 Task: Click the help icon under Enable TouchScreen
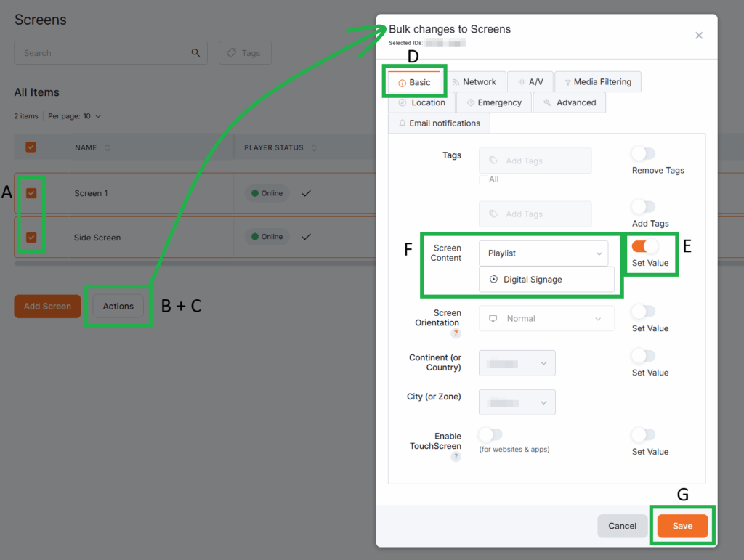456,457
